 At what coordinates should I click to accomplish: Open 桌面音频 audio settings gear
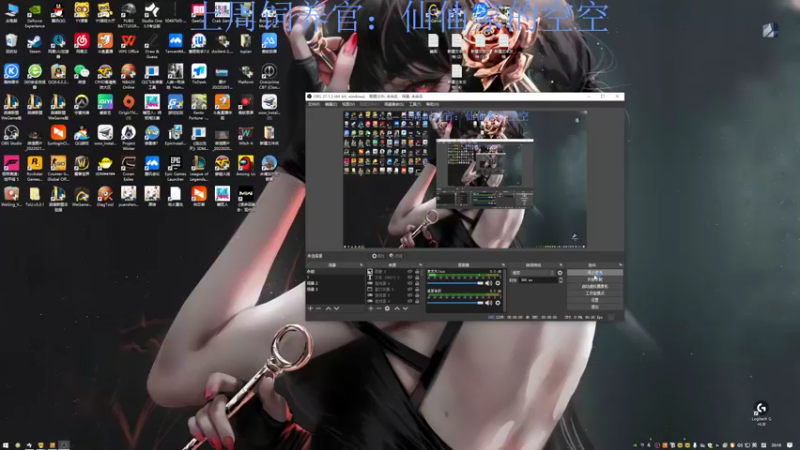pyautogui.click(x=498, y=303)
